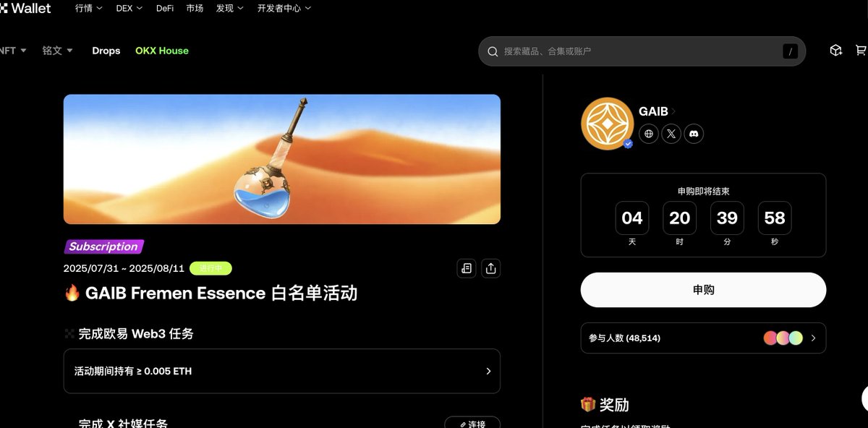Open the shopping cart icon
The width and height of the screenshot is (868, 428).
point(861,51)
